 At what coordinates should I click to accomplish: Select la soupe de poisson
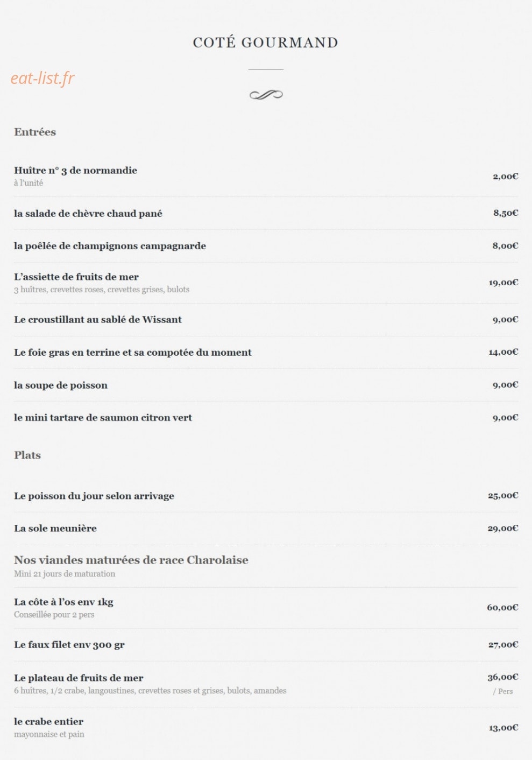[61, 385]
